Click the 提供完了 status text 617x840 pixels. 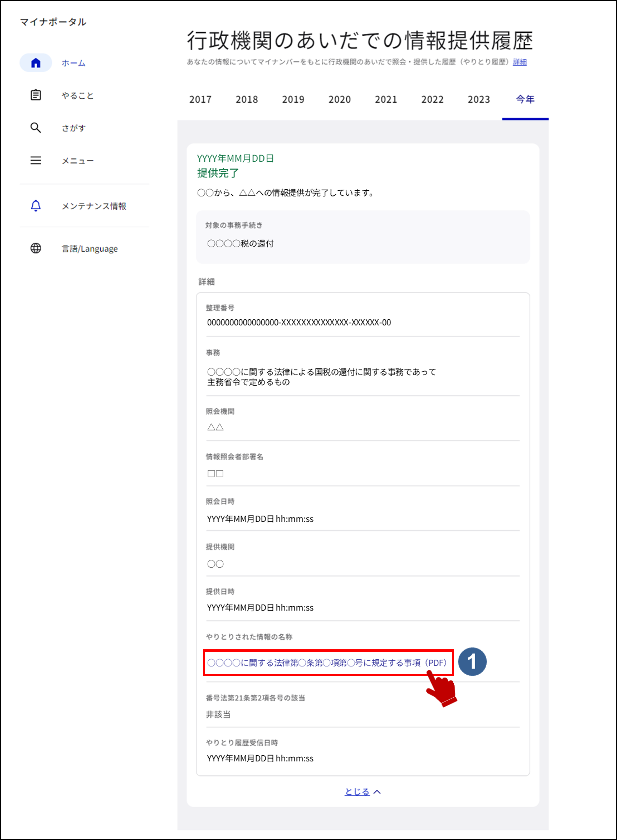click(x=218, y=173)
